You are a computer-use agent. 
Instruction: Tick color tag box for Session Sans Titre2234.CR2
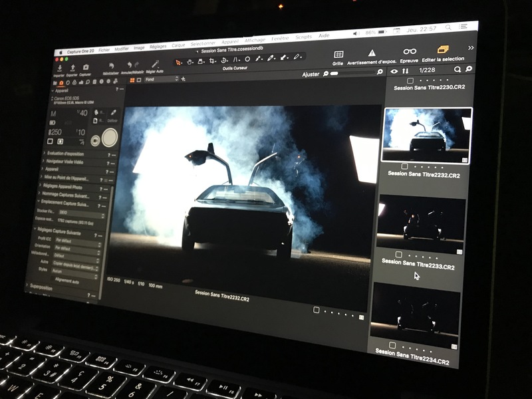(x=392, y=345)
